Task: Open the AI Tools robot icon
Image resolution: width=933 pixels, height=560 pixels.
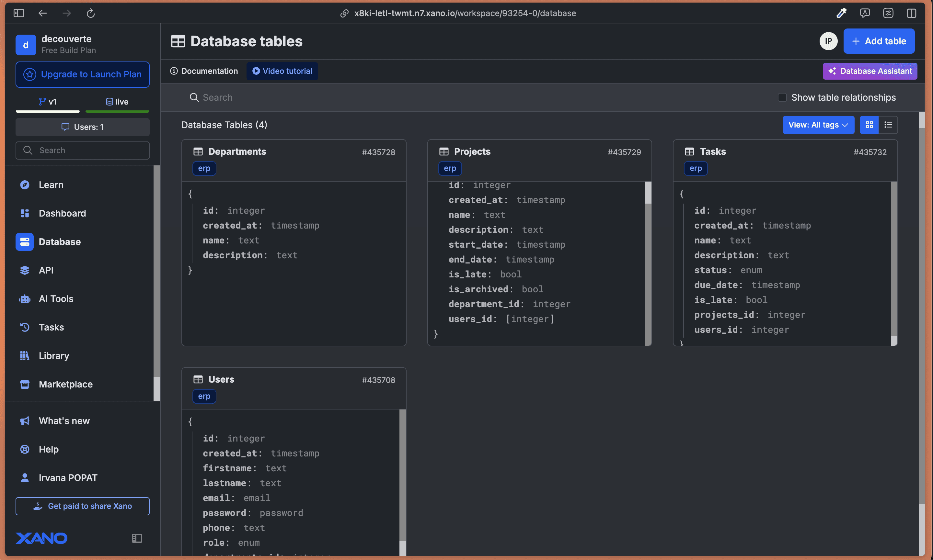Action: coord(25,299)
